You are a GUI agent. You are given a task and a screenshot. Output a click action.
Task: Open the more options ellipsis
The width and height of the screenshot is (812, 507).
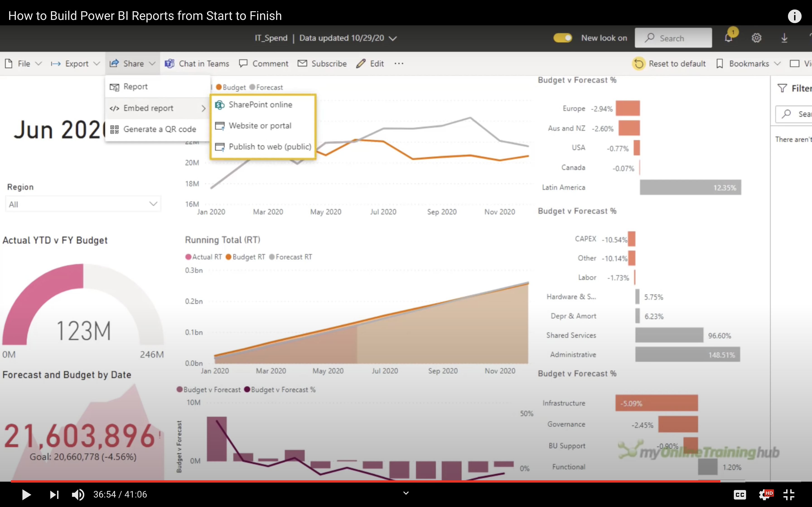399,63
